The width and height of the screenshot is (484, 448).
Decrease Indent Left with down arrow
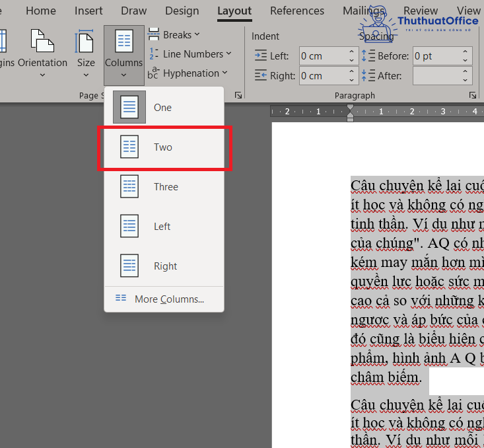351,61
